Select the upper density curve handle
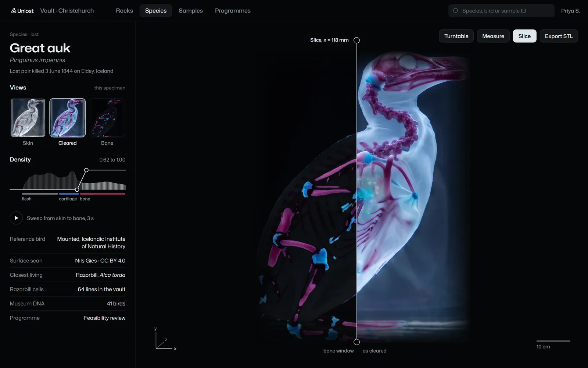This screenshot has width=588, height=368. pyautogui.click(x=86, y=170)
